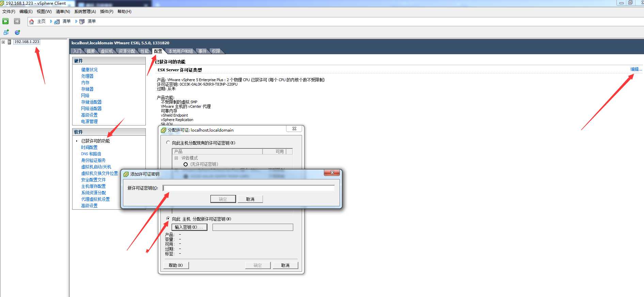
Task: Open 存储适配器 settings
Action: point(91,102)
